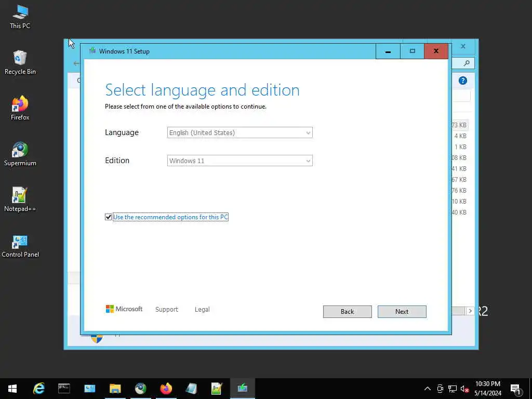
Task: Minimize the Windows 11 Setup window
Action: pos(388,51)
